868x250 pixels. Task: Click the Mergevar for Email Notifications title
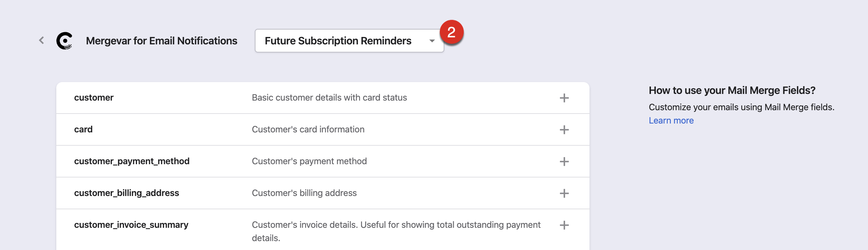point(161,41)
